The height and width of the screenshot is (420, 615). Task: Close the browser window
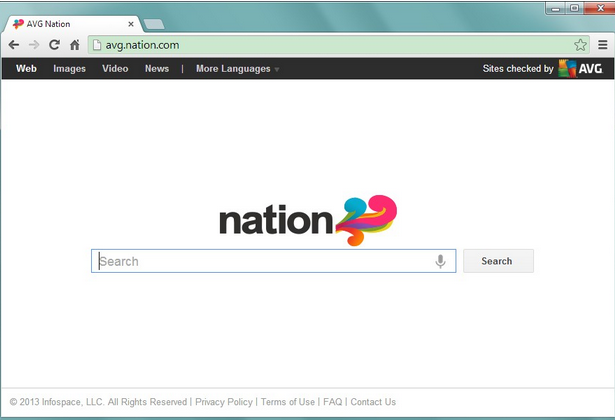coord(600,8)
